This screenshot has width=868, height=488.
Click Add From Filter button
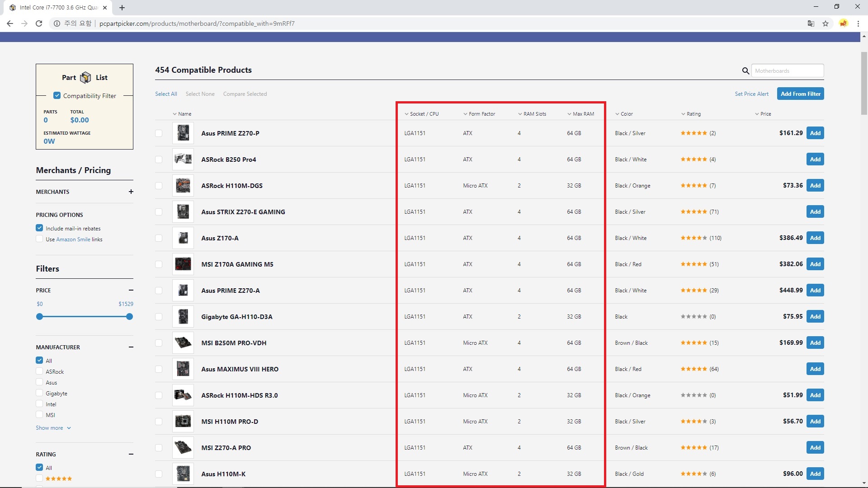pos(801,94)
